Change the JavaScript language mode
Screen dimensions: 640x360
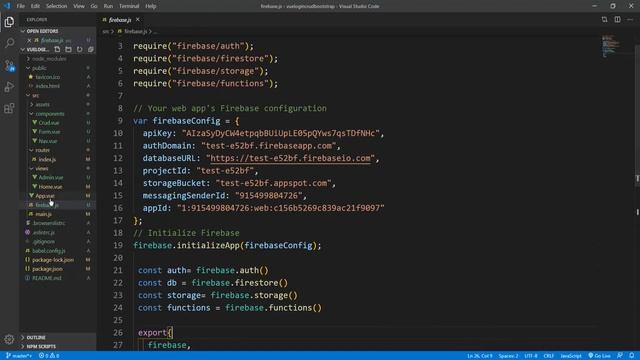coord(571,356)
